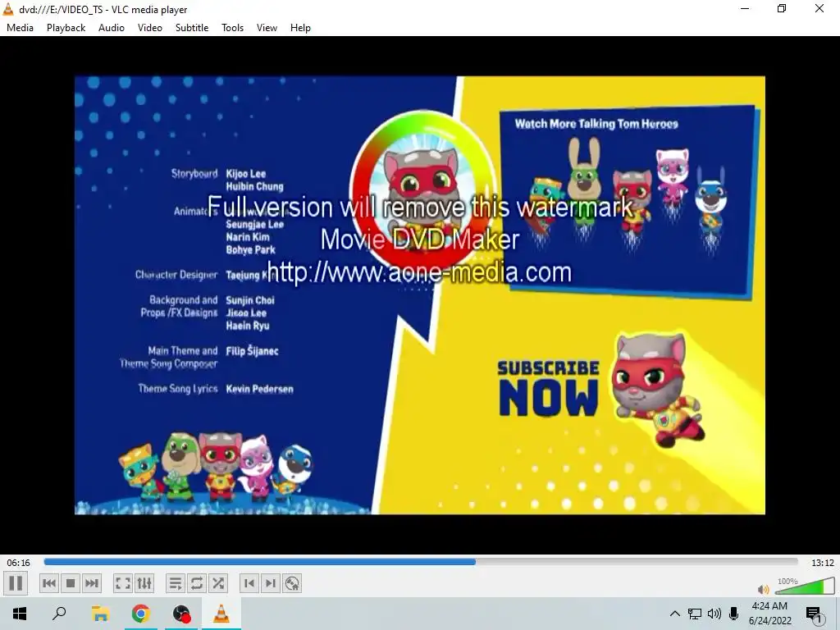This screenshot has height=630, width=840.
Task: Restore down the VLC window
Action: [782, 8]
